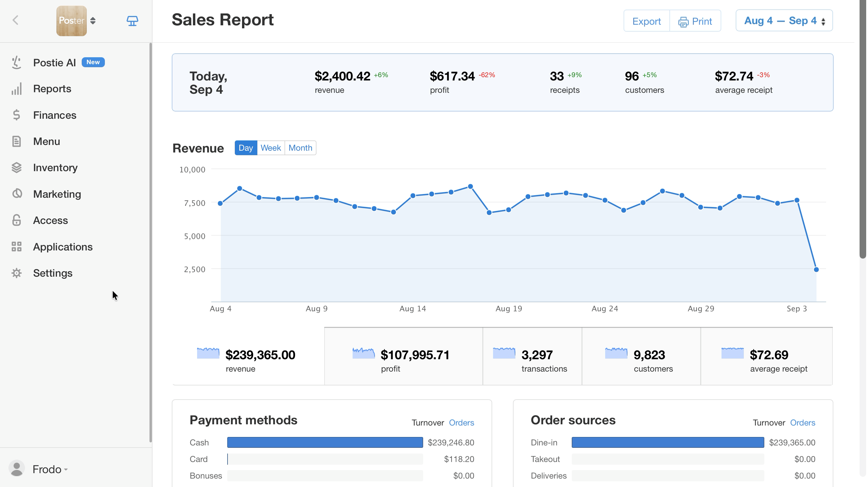Screen dimensions: 868x487
Task: Click the back arrow in the sidebar header
Action: pyautogui.click(x=15, y=20)
